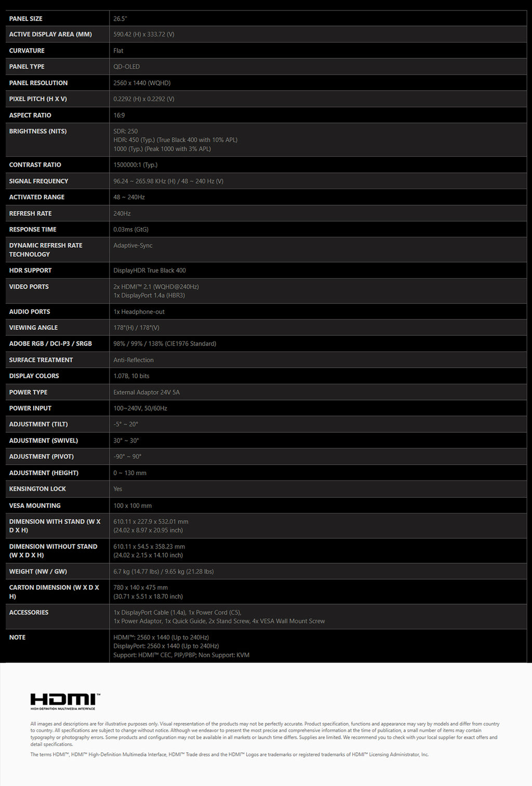Select the VIDEO PORTS label
Screen dimensions: 532x786
click(29, 287)
